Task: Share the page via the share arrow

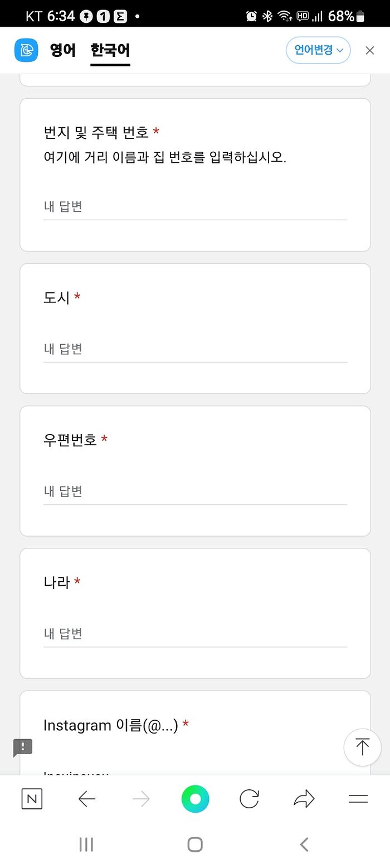Action: point(304,799)
